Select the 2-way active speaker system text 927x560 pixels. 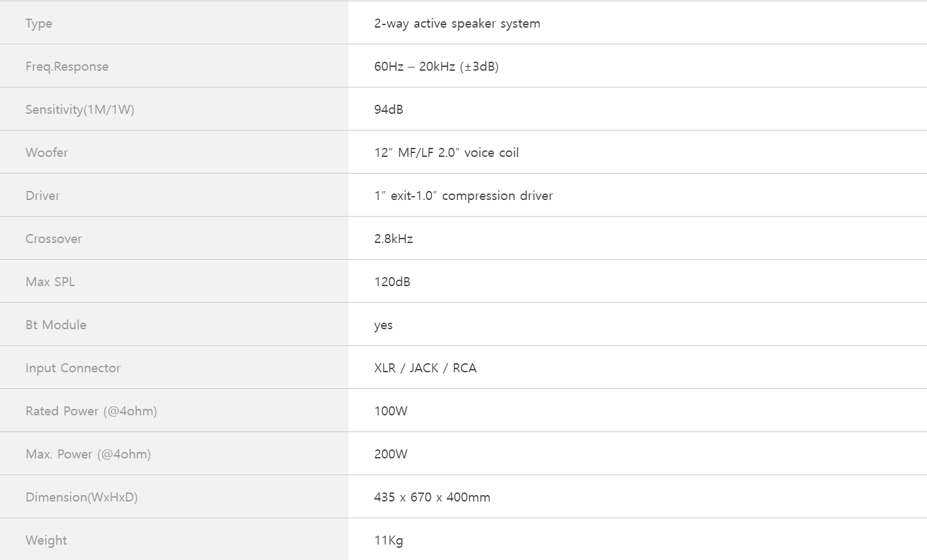tap(457, 24)
